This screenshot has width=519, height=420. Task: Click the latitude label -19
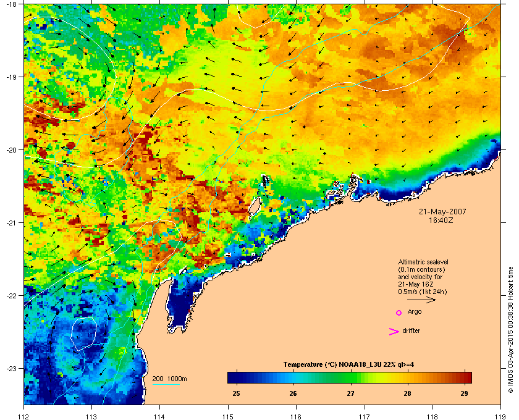tap(11, 77)
